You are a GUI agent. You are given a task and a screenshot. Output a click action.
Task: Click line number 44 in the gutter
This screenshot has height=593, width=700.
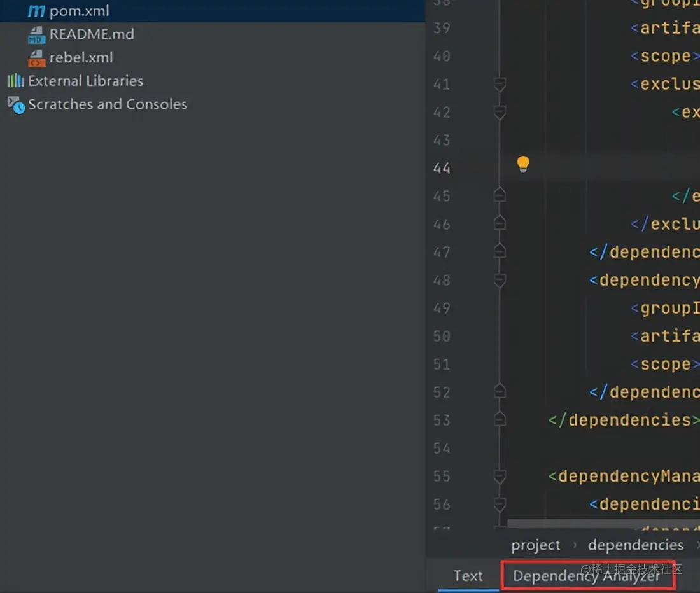pyautogui.click(x=442, y=168)
